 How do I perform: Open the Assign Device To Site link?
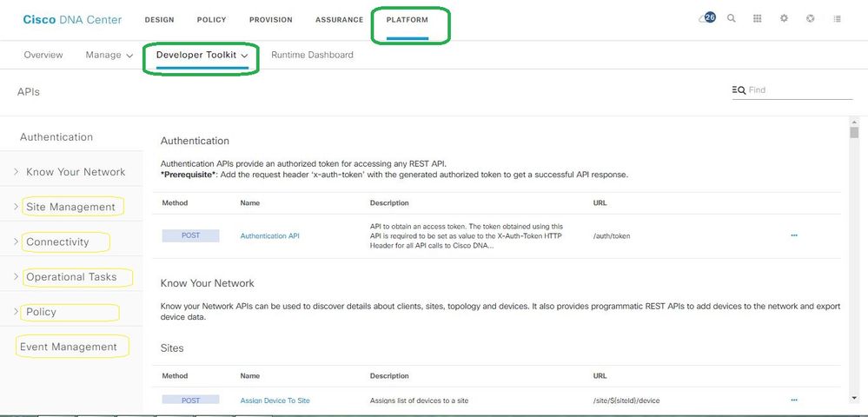coord(275,400)
